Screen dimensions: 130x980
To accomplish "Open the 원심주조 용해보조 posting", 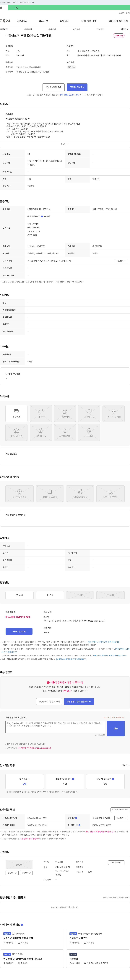I will pyautogui.click(x=78, y=938).
